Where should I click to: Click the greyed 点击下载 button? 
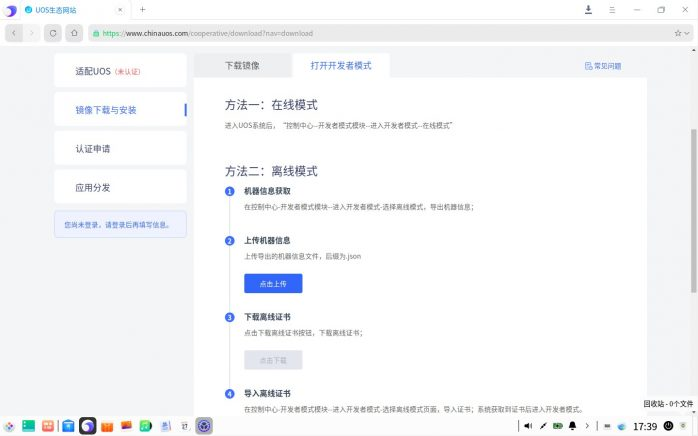[273, 360]
